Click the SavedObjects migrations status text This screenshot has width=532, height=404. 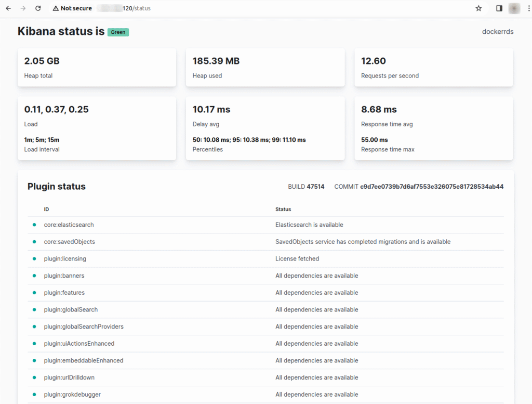[363, 242]
